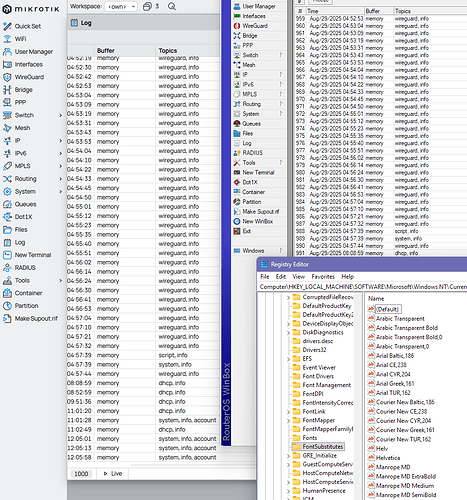Image resolution: width=467 pixels, height=500 pixels.
Task: Select WinBox log row number 988
Action: coord(381,231)
